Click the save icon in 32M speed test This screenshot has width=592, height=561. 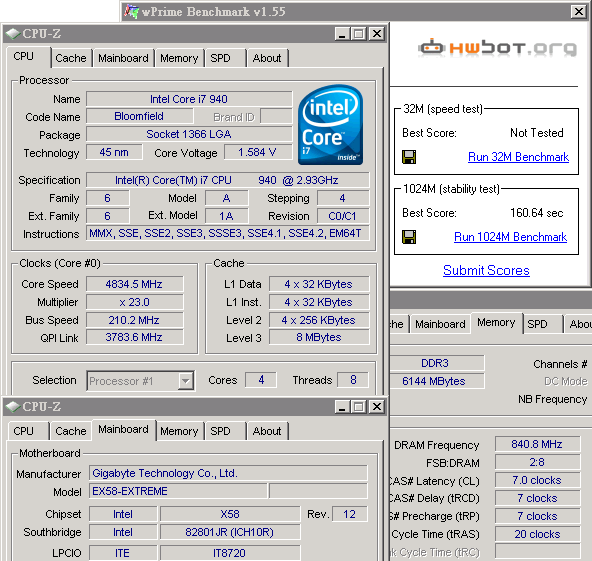409,157
